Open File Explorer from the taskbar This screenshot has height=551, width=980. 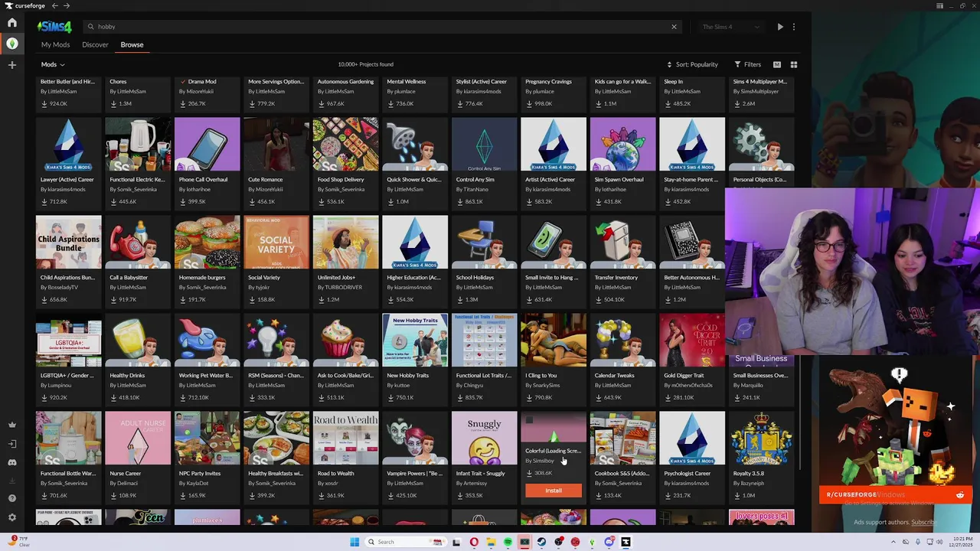click(491, 542)
